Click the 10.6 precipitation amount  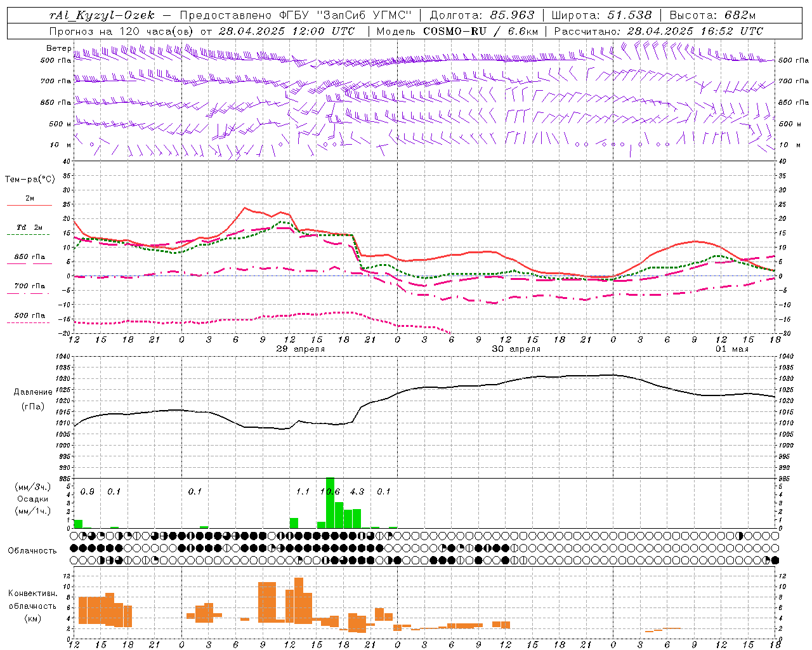(330, 491)
